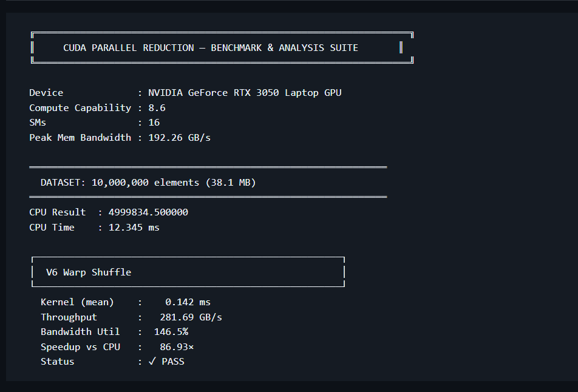Click the '86.93×' speedup value
Viewport: 578px width, 392px height.
(x=177, y=347)
